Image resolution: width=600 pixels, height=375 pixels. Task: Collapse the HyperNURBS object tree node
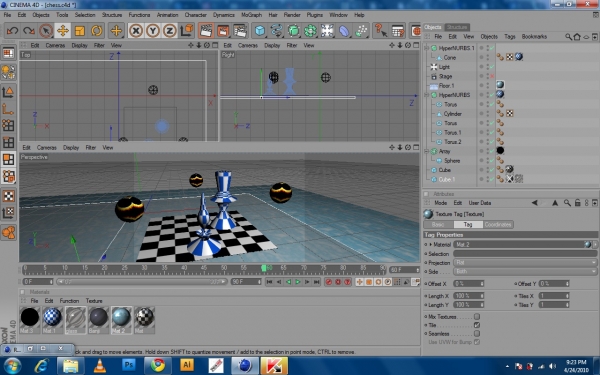[427, 95]
